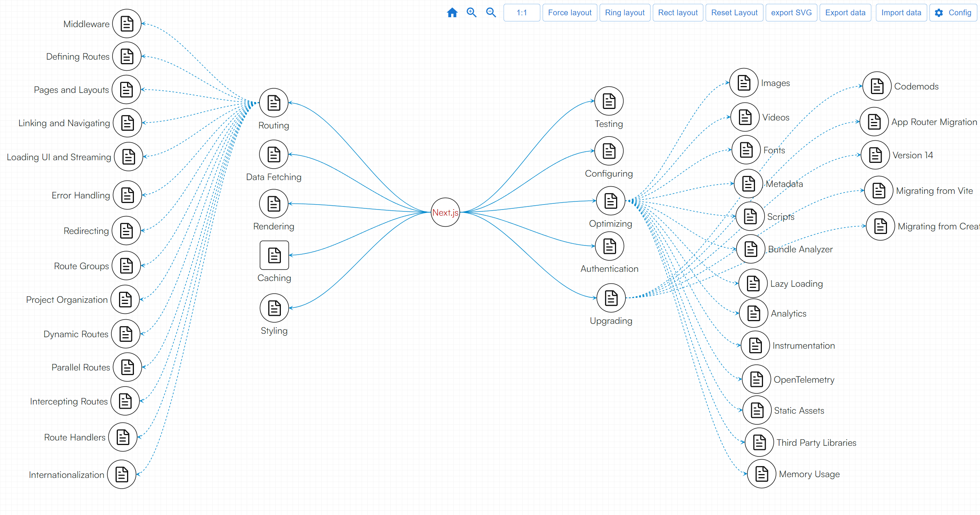Viewport: 980px width, 515px height.
Task: Click the 1:1 scale button
Action: coord(522,13)
